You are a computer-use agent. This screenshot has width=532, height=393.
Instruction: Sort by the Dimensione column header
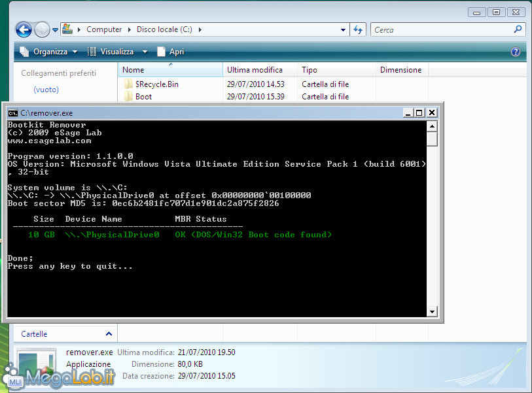click(x=402, y=70)
